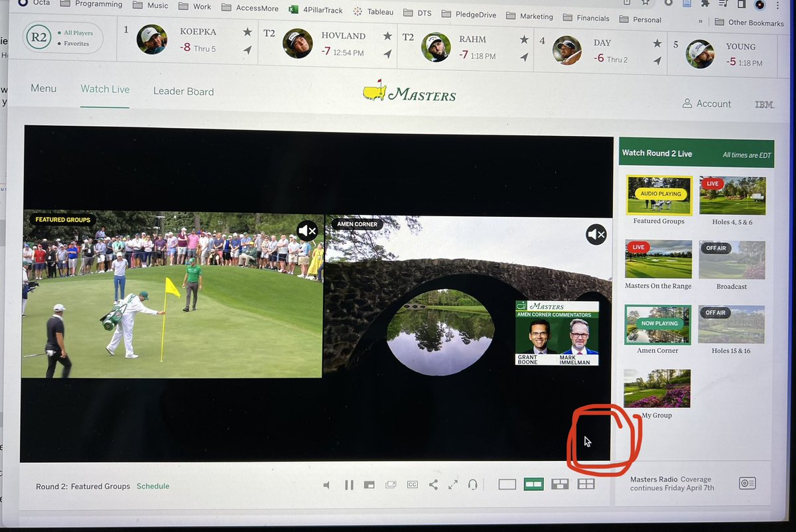Image resolution: width=796 pixels, height=532 pixels.
Task: Track Koepka with the arrow icon
Action: tap(247, 50)
